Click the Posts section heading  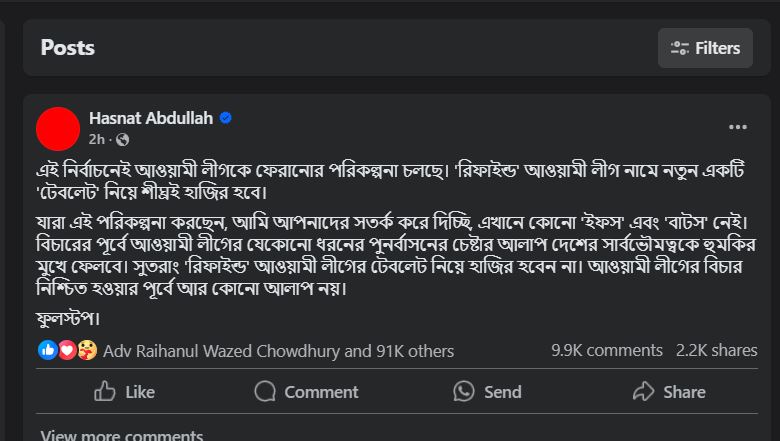pyautogui.click(x=68, y=48)
